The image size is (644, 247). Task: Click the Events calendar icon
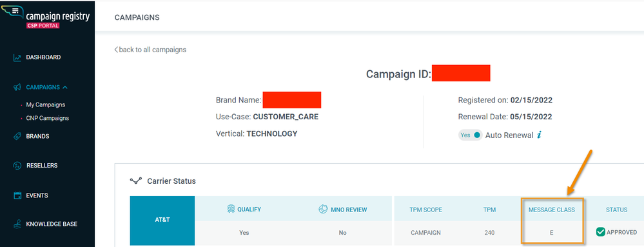click(x=17, y=195)
